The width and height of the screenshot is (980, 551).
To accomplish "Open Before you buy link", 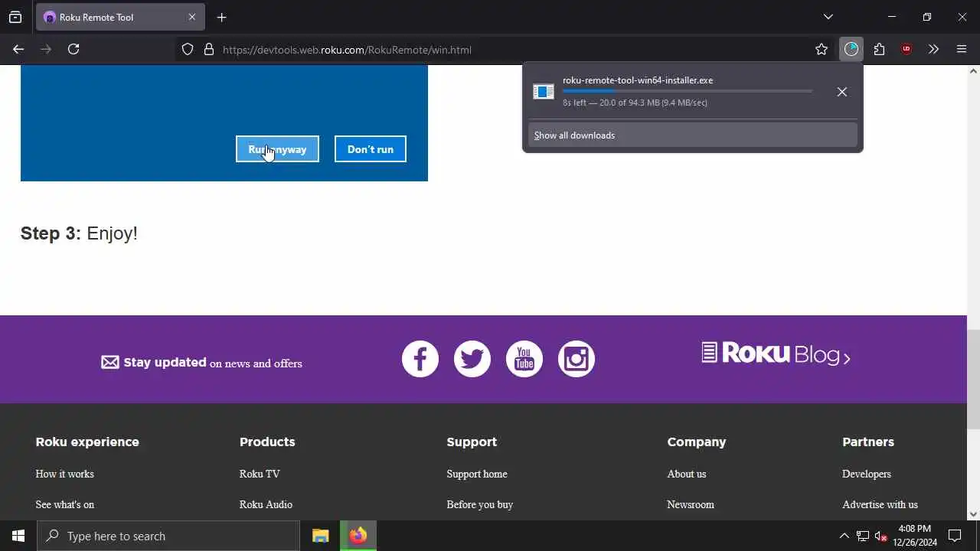I will (x=480, y=504).
